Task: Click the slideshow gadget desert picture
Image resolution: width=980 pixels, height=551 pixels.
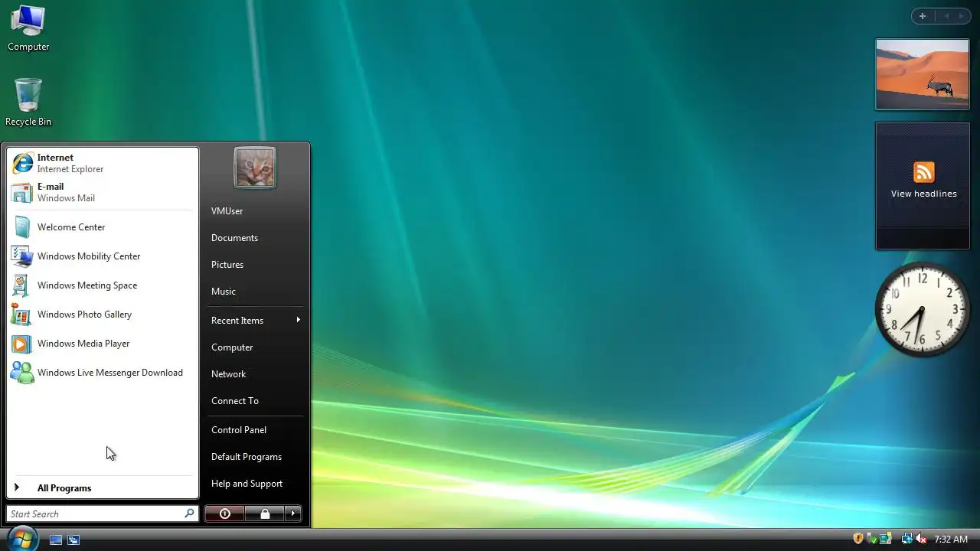Action: point(923,74)
